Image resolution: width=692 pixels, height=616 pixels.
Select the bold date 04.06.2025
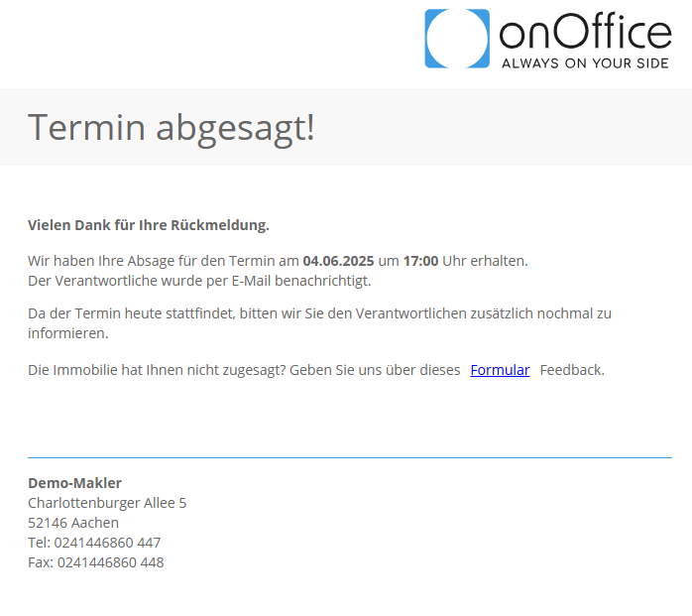pyautogui.click(x=338, y=261)
